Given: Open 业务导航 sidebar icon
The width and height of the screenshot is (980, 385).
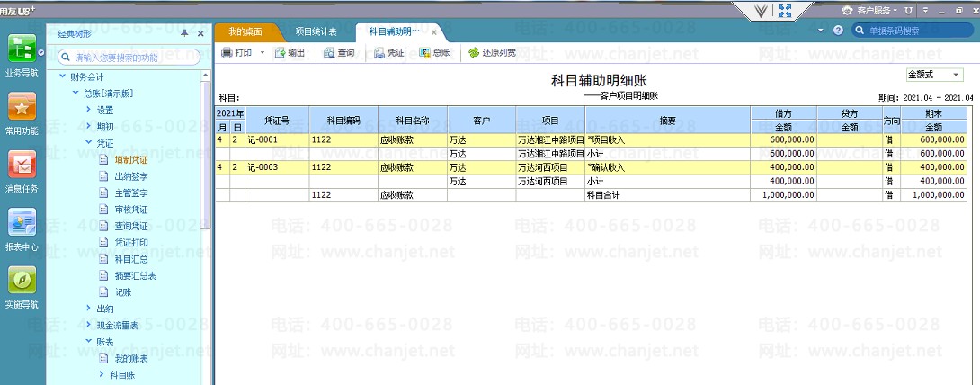Looking at the screenshot, I should click(22, 49).
